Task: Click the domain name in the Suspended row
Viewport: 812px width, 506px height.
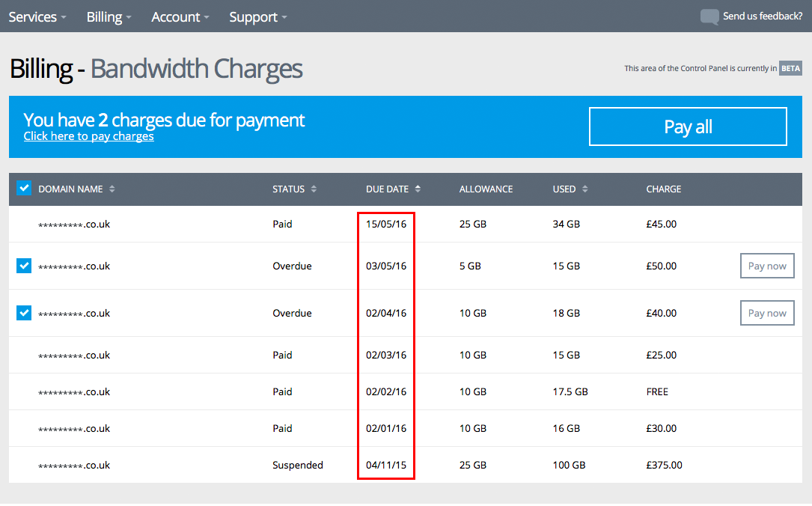Action: [x=74, y=465]
